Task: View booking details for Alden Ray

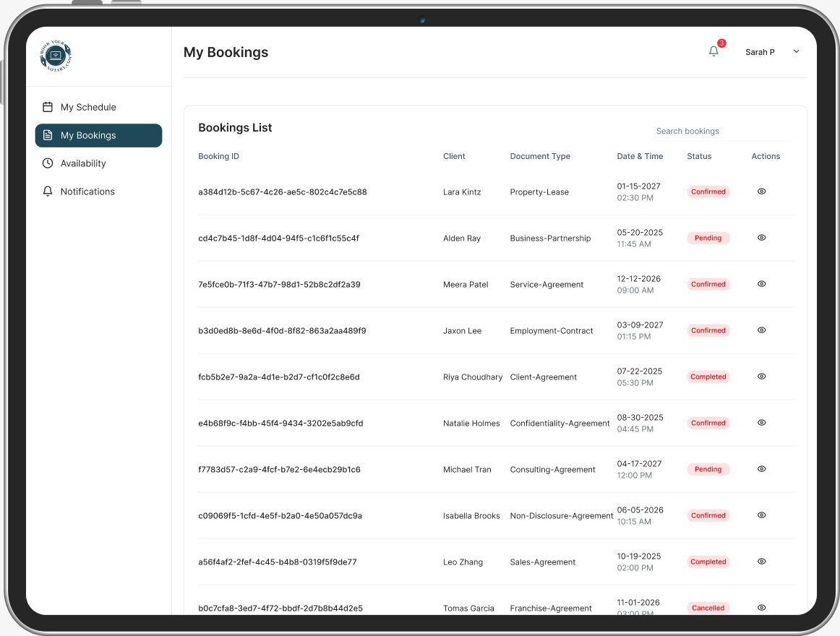Action: pyautogui.click(x=761, y=237)
